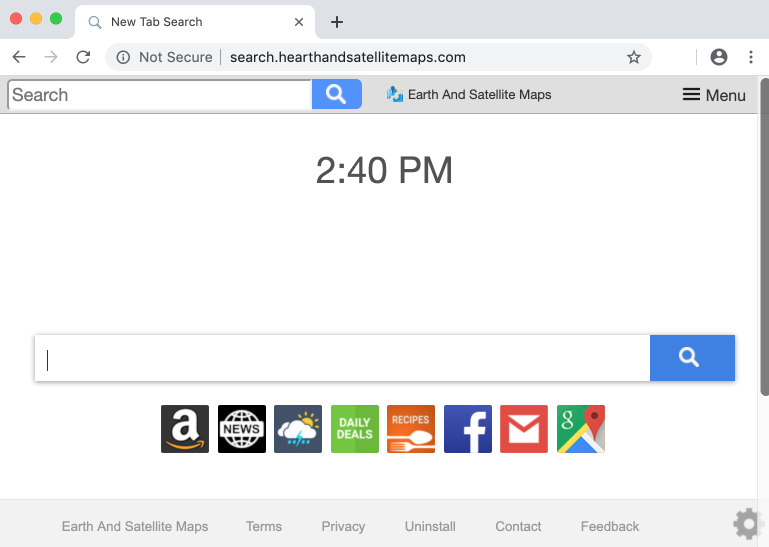The height and width of the screenshot is (547, 769).
Task: Bookmark page with the star icon
Action: tap(634, 57)
